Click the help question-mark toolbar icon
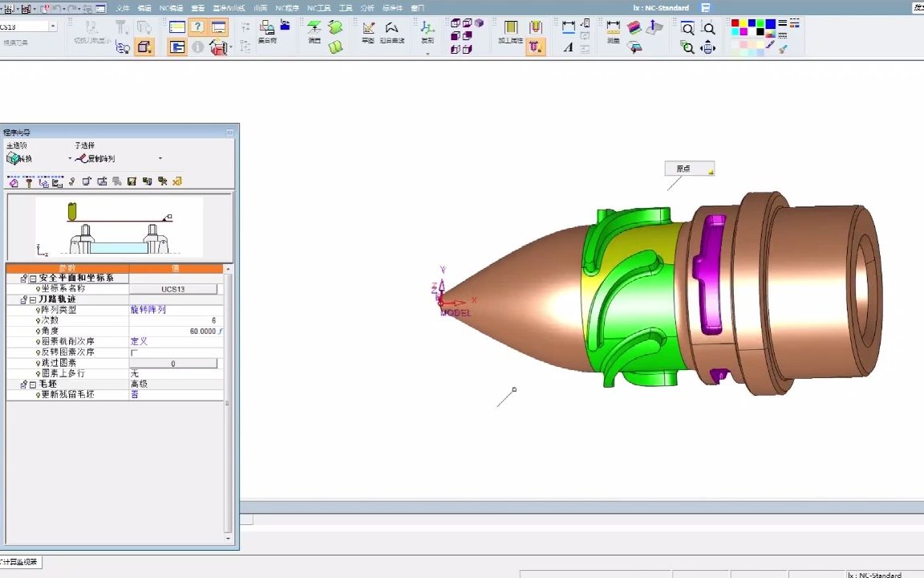This screenshot has height=578, width=924. coord(197,27)
